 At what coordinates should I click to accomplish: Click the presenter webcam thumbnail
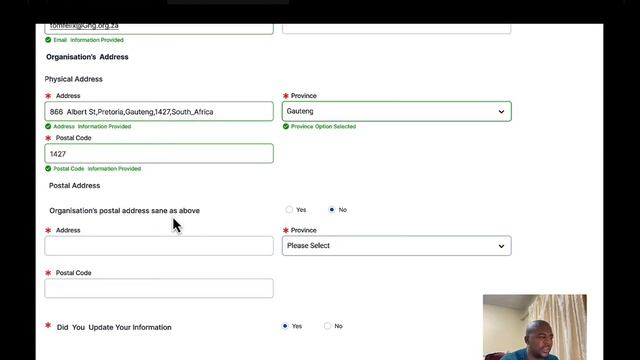point(535,327)
